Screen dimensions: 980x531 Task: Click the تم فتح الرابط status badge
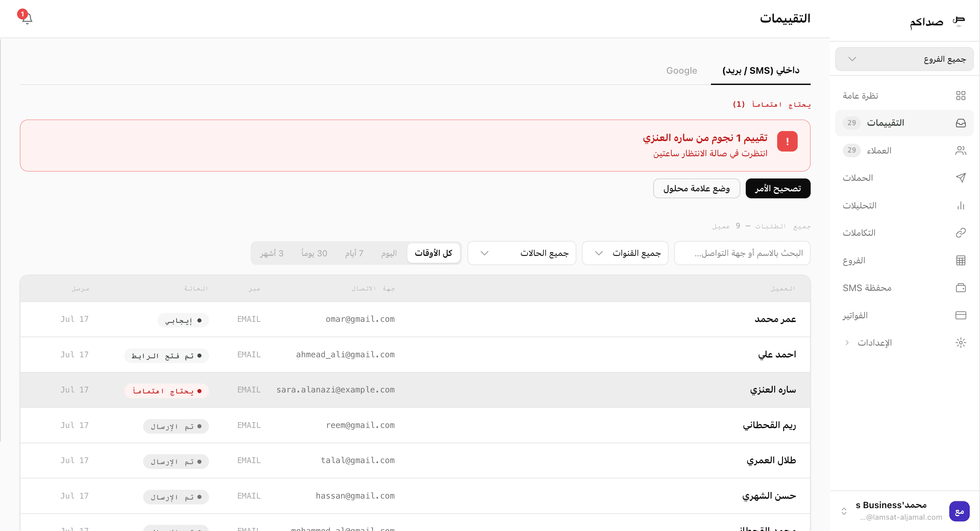166,356
